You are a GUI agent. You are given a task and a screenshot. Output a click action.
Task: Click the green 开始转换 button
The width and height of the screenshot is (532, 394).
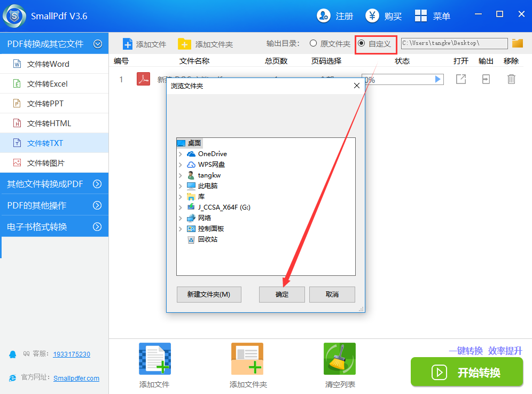point(467,372)
